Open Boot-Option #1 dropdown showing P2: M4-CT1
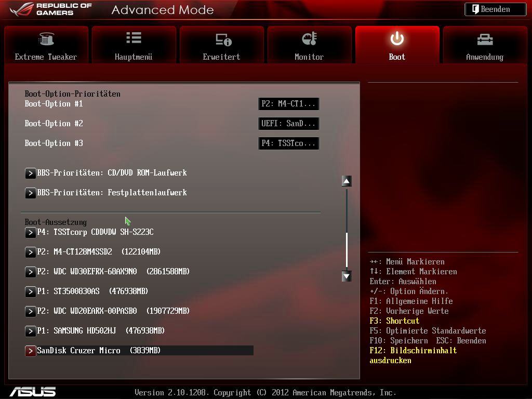 click(x=289, y=104)
